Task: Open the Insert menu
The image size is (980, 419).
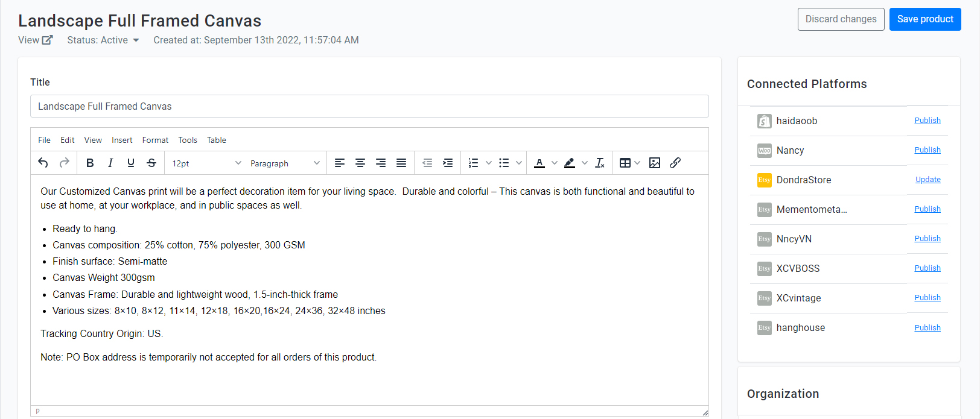Action: [x=122, y=140]
